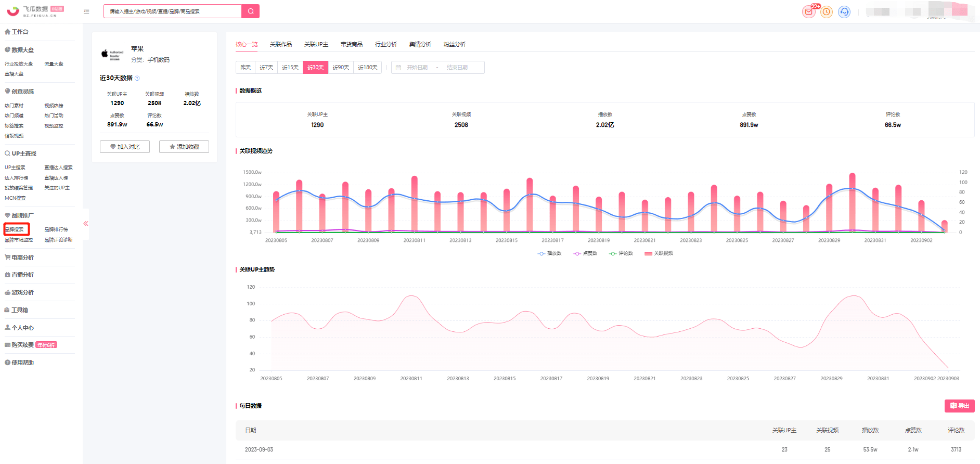980x464 pixels.
Task: Toggle the 播放数 legend series
Action: (x=550, y=253)
